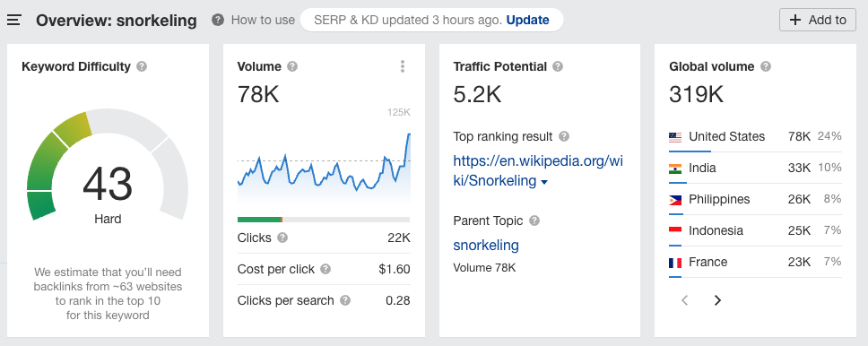Image resolution: width=868 pixels, height=346 pixels.
Task: Open the Wikipedia Snorkeling top result link
Action: (538, 170)
